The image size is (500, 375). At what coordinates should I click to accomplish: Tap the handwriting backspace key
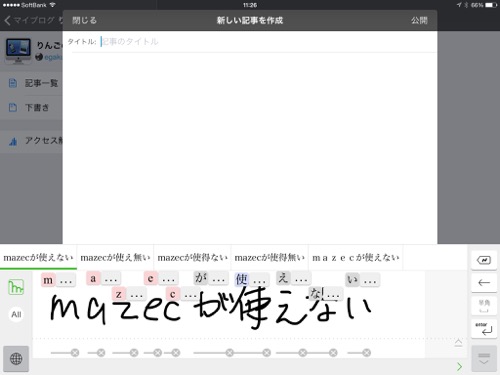[x=484, y=260]
